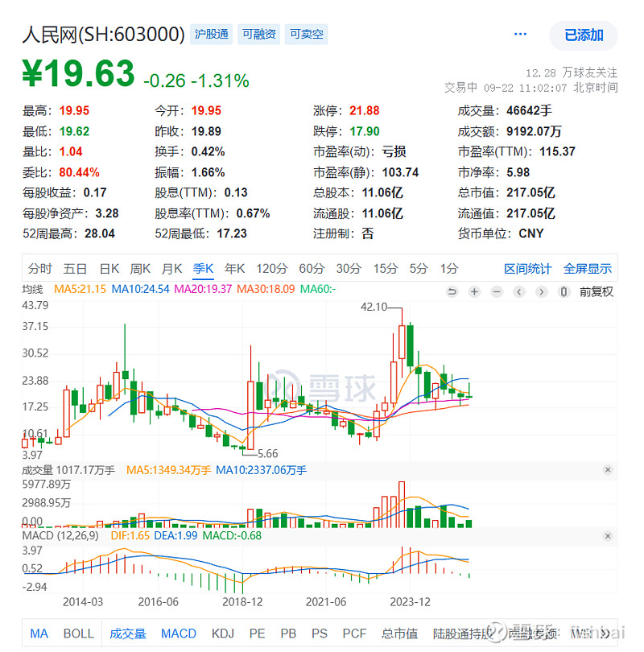Select the 季K chart tab
This screenshot has width=644, height=652.
204,269
